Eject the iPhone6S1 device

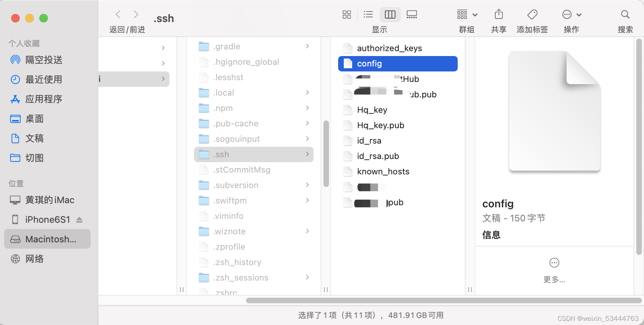coord(80,220)
